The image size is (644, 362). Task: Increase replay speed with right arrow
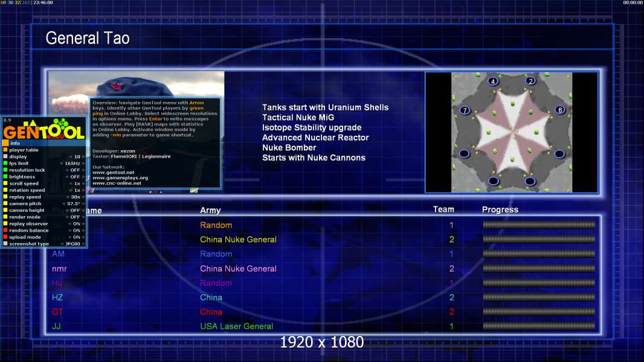point(83,197)
